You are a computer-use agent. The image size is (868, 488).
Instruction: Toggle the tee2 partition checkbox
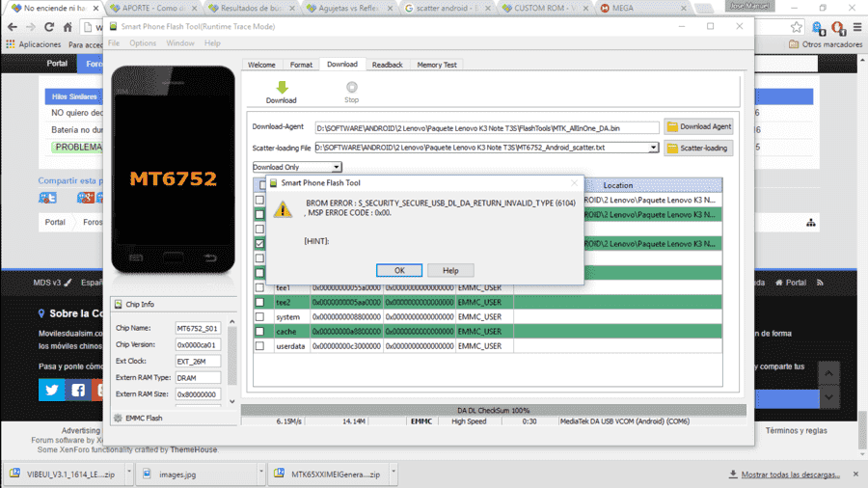click(259, 302)
